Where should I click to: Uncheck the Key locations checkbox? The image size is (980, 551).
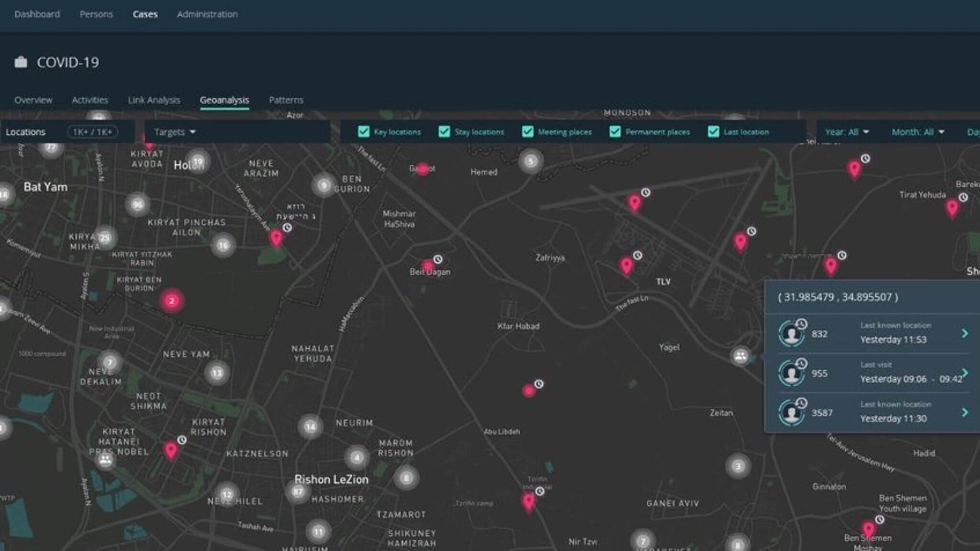(x=364, y=132)
